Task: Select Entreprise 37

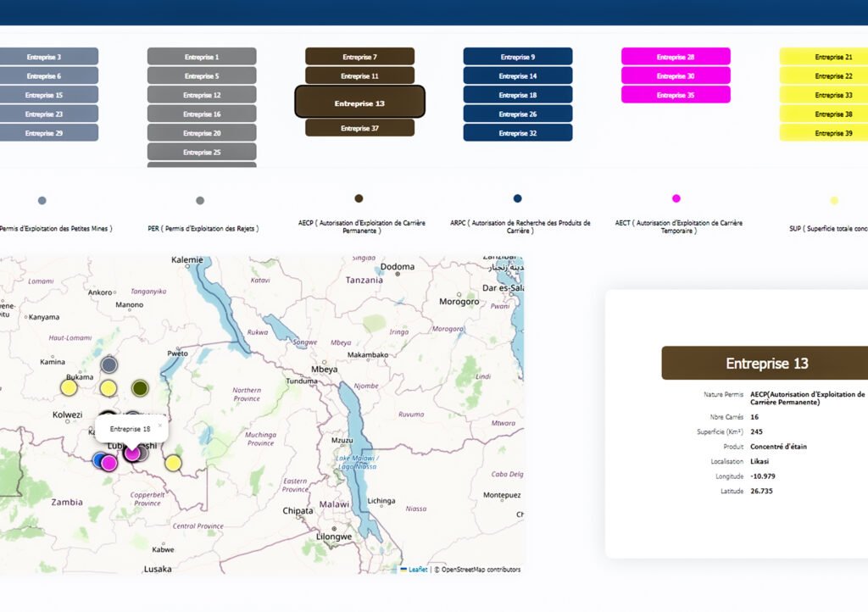Action: (x=359, y=128)
